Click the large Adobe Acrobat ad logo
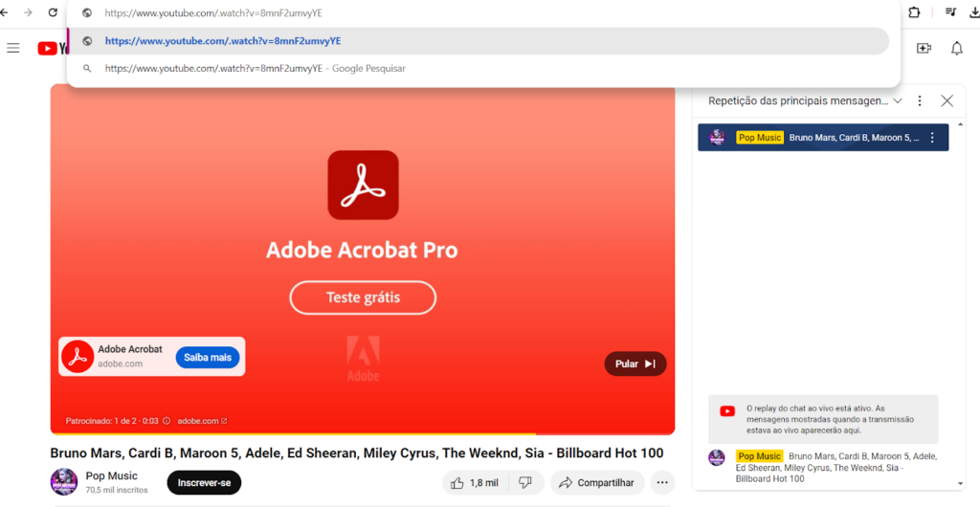 (x=363, y=185)
